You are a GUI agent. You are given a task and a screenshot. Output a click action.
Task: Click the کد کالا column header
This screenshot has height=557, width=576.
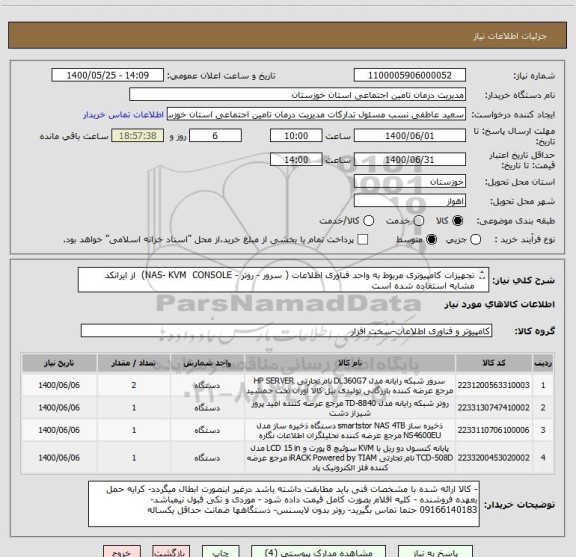pos(494,363)
